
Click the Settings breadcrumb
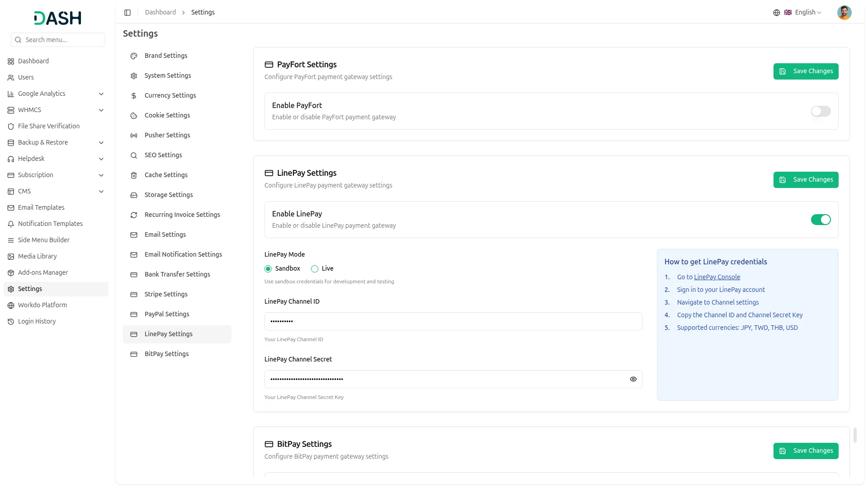pos(203,12)
